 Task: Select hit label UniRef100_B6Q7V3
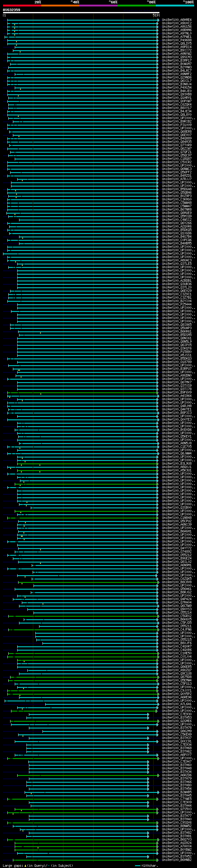click(177, 839)
